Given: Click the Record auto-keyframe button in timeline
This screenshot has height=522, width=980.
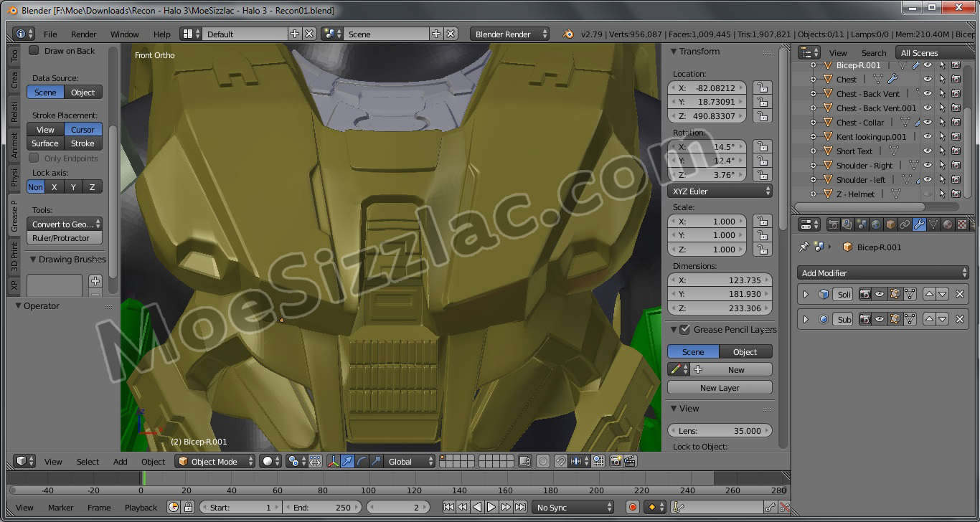Looking at the screenshot, I should [633, 508].
